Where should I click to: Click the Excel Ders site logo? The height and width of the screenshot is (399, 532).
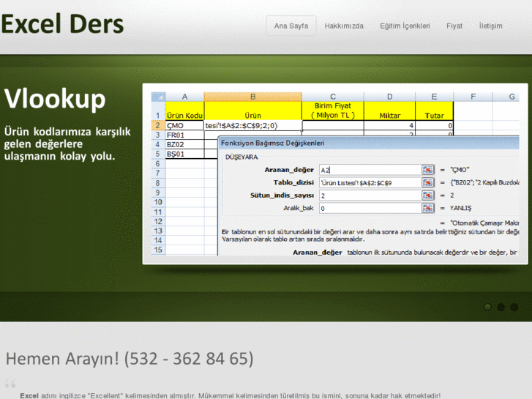pyautogui.click(x=62, y=24)
